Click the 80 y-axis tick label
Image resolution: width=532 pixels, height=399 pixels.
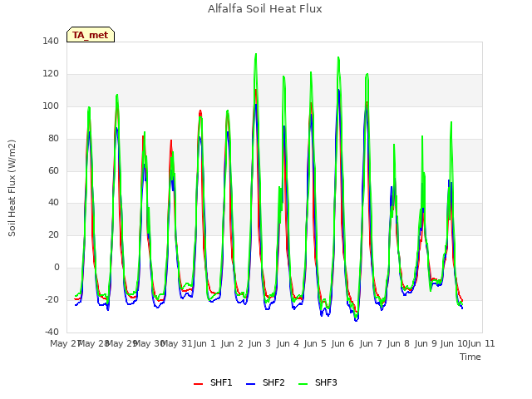point(53,139)
